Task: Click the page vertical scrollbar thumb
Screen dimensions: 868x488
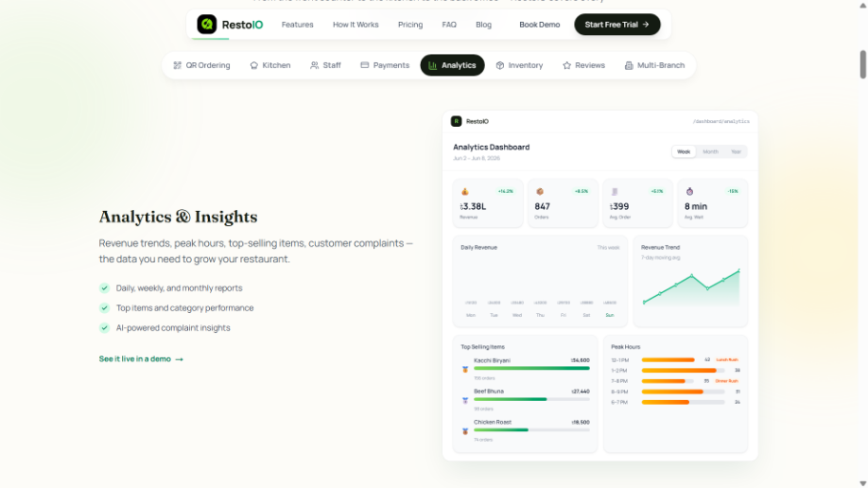Action: [862, 64]
